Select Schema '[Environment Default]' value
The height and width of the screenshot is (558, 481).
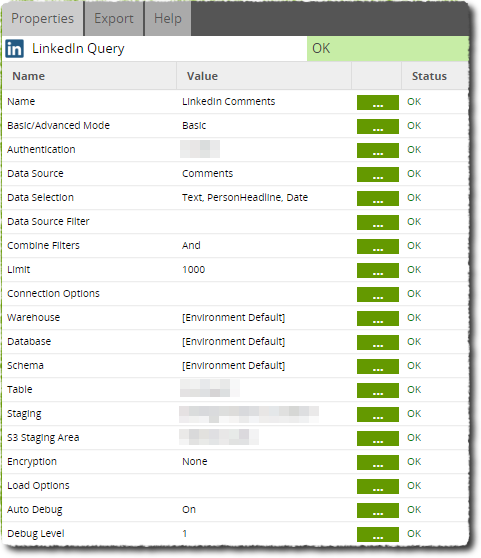[233, 365]
